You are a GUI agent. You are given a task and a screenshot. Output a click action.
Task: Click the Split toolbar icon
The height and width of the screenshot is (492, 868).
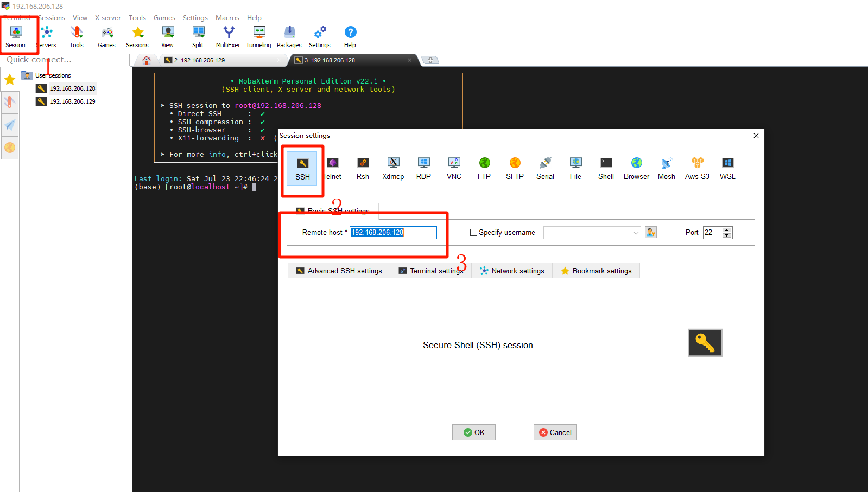tap(198, 37)
